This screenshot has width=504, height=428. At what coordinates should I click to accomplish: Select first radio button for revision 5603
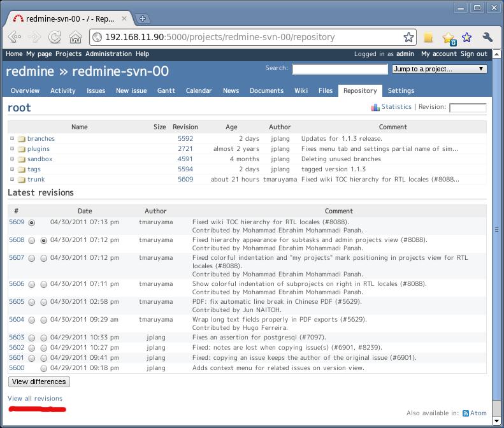pos(31,338)
